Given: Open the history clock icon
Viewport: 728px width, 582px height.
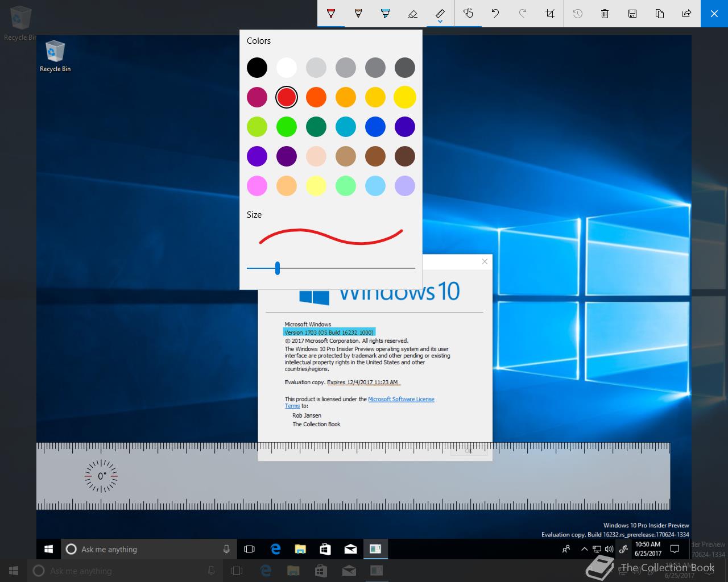Looking at the screenshot, I should (578, 14).
